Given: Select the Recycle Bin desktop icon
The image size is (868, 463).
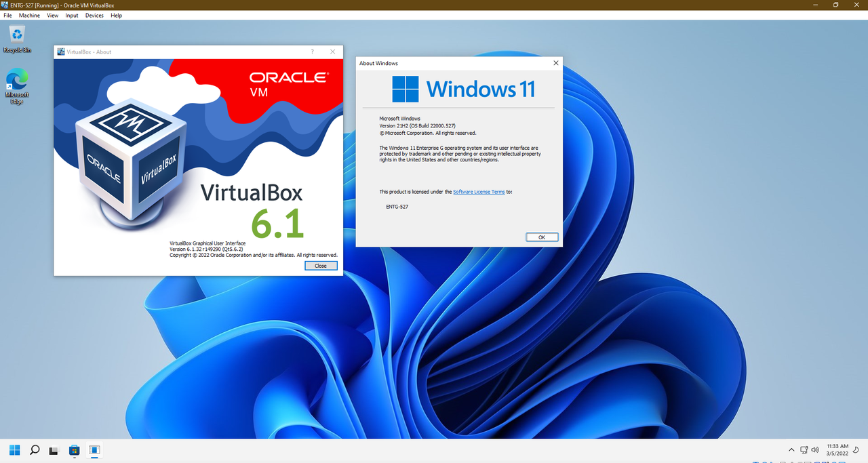Looking at the screenshot, I should point(17,39).
